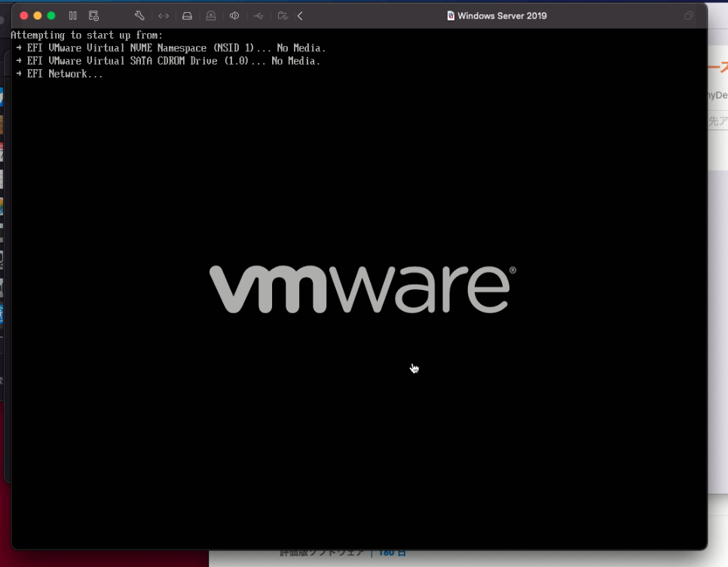Click the sound card speaker icon
This screenshot has width=728, height=567.
coord(234,16)
